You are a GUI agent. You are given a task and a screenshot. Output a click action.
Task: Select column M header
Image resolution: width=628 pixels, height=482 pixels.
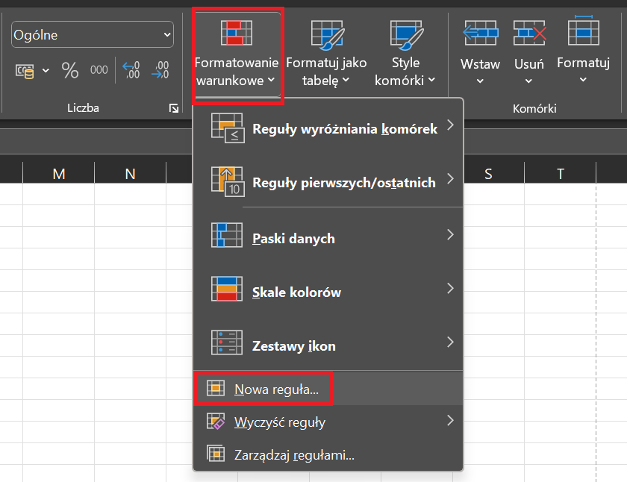coord(58,175)
